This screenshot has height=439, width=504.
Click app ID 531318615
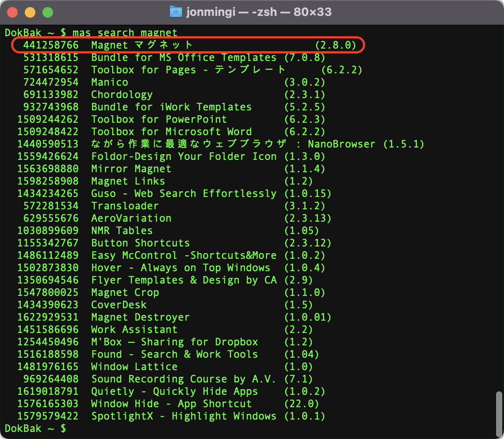[51, 57]
